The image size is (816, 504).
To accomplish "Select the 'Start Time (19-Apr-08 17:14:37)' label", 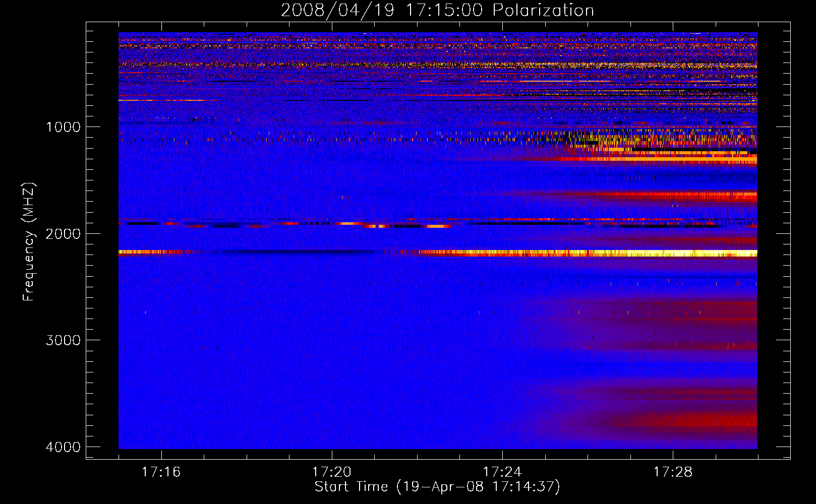I will (437, 487).
